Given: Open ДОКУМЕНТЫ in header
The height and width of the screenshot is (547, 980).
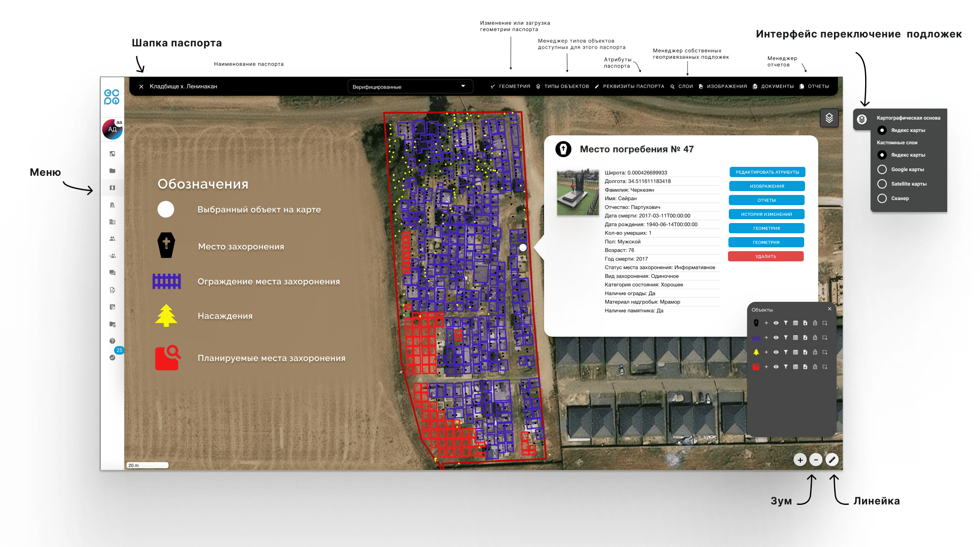Looking at the screenshot, I should coord(773,86).
